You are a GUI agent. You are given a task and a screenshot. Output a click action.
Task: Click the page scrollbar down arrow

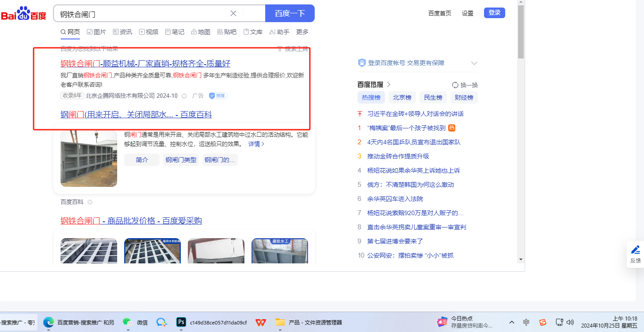click(521, 259)
